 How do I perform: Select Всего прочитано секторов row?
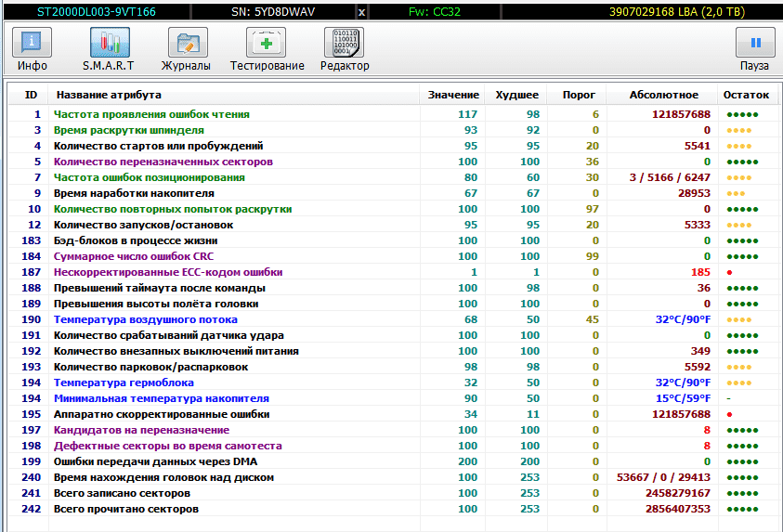point(125,509)
